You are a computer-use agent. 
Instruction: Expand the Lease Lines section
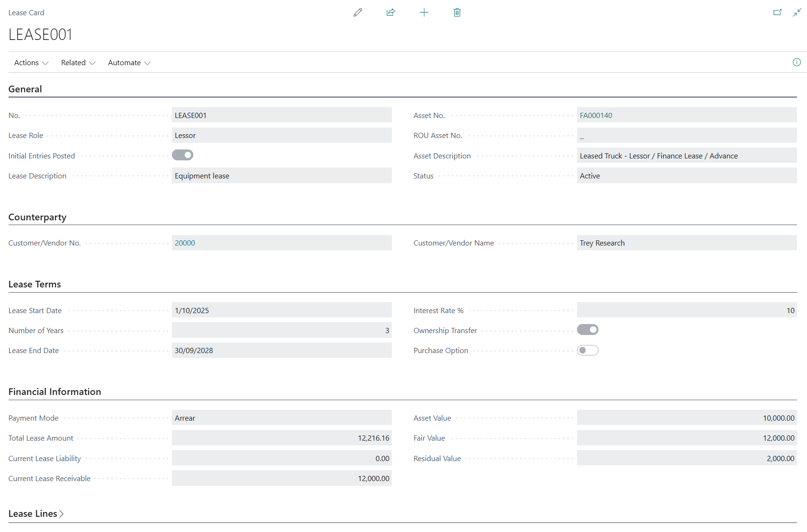(x=36, y=513)
